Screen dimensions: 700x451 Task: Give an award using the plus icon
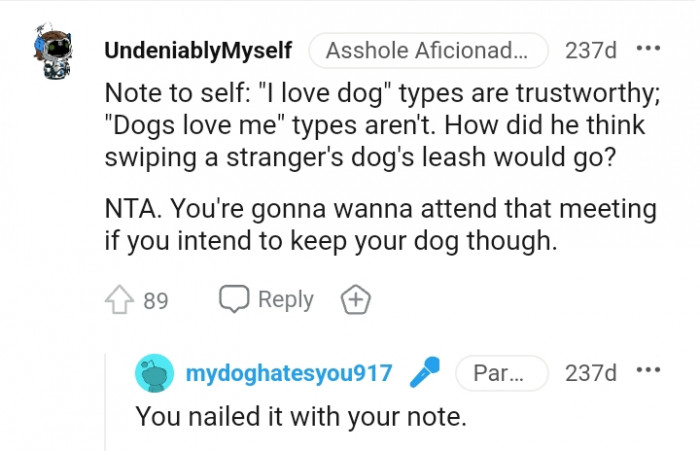click(355, 299)
